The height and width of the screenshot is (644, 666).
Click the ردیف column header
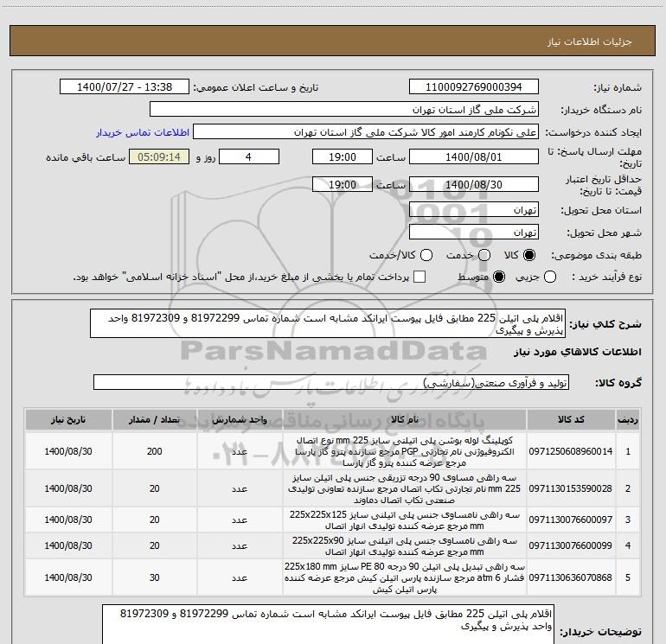click(x=628, y=420)
